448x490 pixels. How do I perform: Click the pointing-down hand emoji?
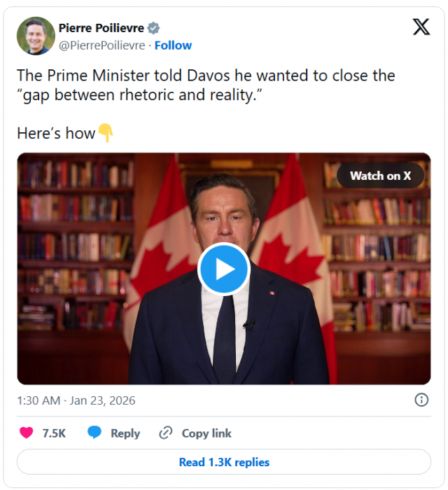[105, 133]
